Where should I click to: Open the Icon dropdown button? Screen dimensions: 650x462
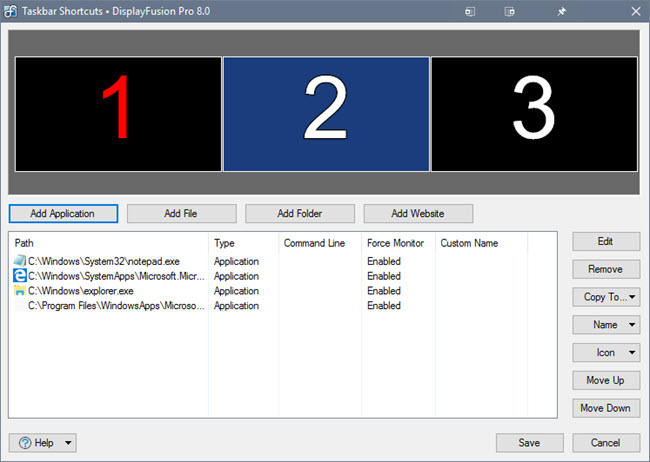coord(606,353)
